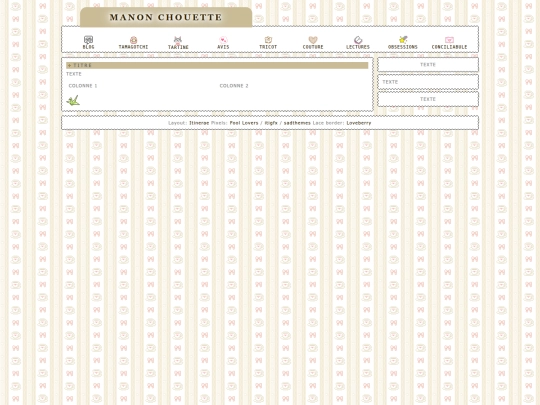Go to the Tricot icon

pyautogui.click(x=268, y=40)
